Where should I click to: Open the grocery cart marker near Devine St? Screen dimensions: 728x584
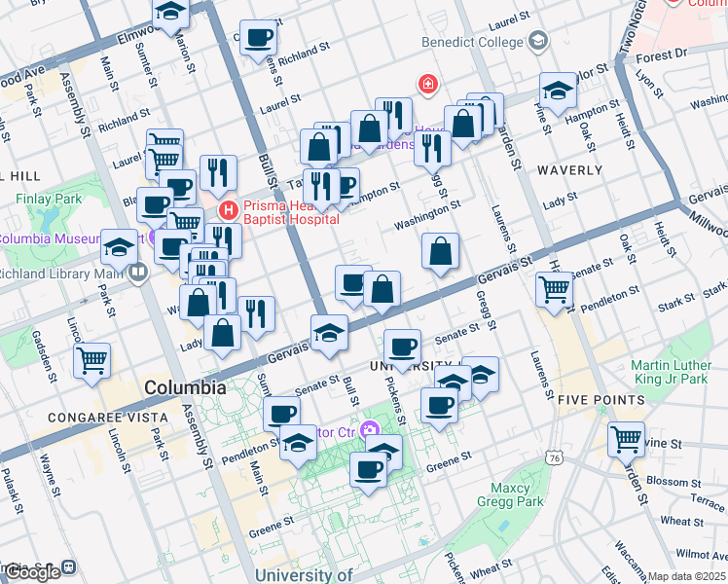(x=626, y=438)
